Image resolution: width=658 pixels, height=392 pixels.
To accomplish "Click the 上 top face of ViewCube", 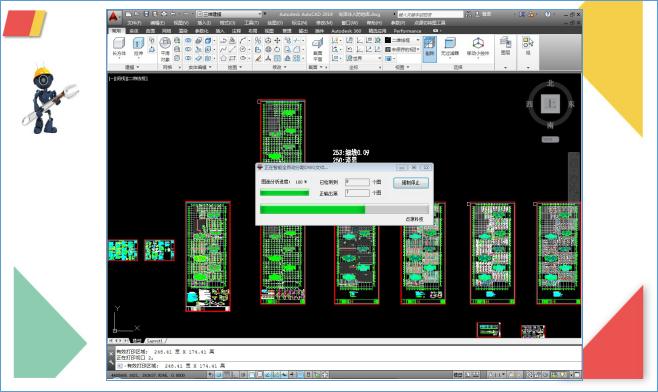I will [x=550, y=104].
